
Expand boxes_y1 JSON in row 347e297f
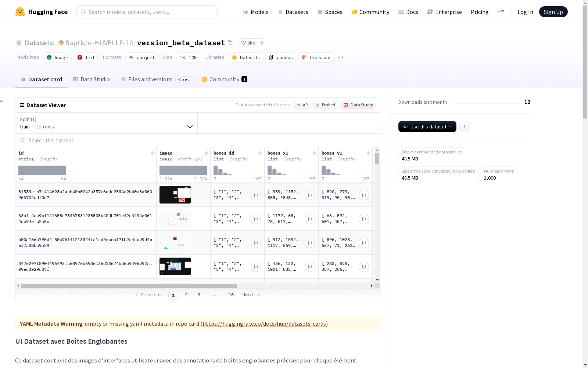pyautogui.click(x=364, y=267)
